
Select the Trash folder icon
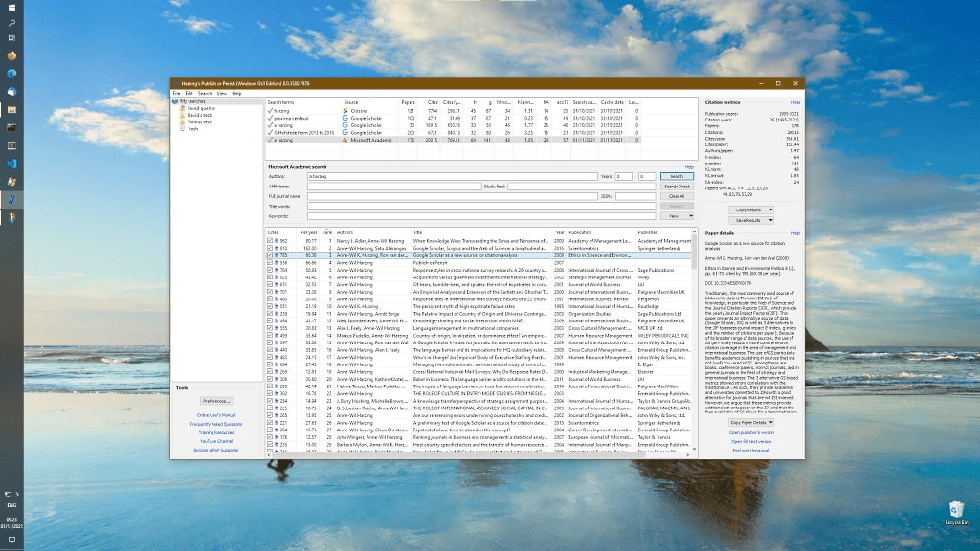click(x=183, y=128)
